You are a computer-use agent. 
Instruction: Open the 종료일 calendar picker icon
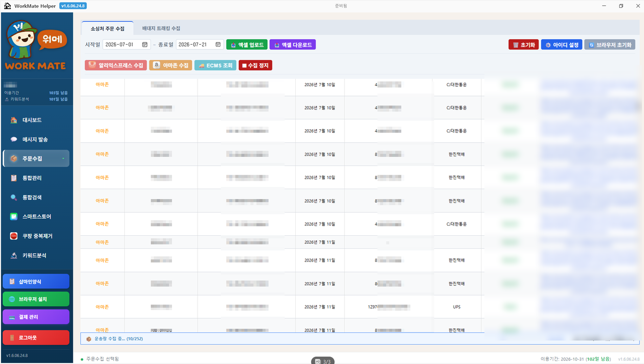[218, 45]
